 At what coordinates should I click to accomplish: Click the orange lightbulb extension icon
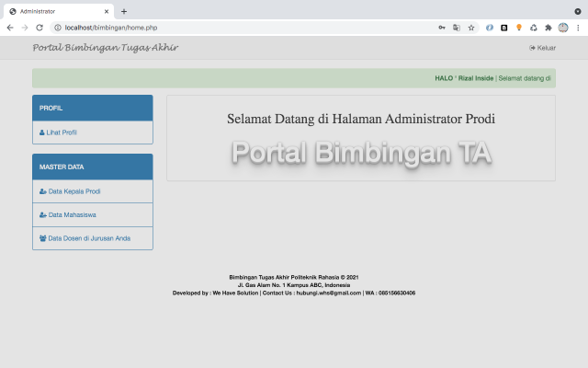click(519, 28)
